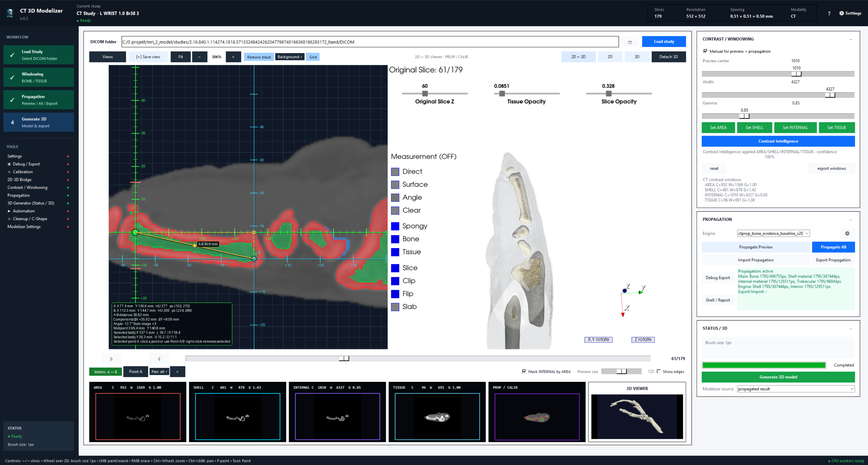Click the Contrast Intelligence button
The width and height of the screenshot is (868, 465).
point(778,141)
